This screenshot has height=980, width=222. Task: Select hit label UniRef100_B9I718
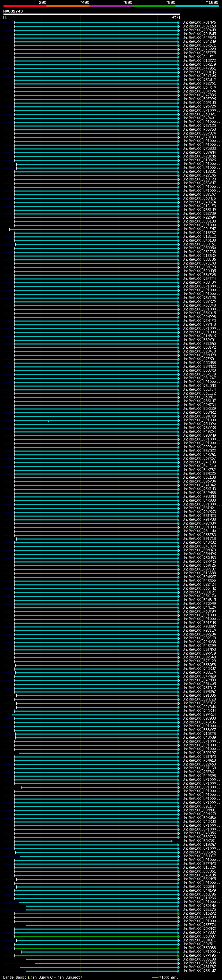tap(199, 539)
